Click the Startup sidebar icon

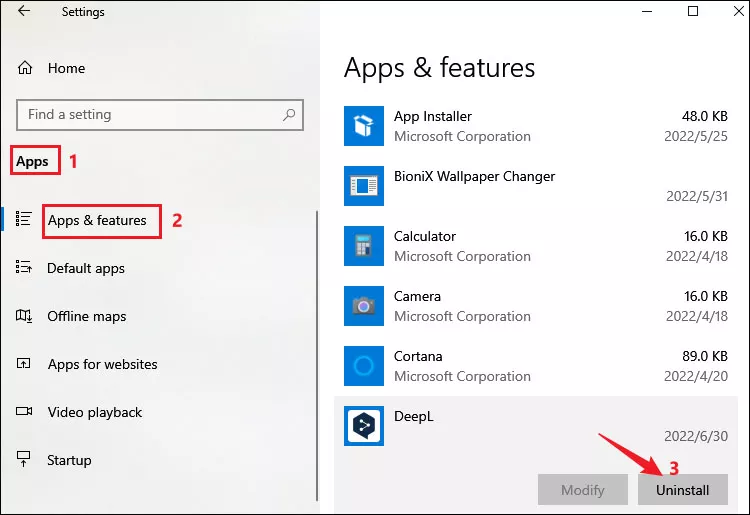23,459
